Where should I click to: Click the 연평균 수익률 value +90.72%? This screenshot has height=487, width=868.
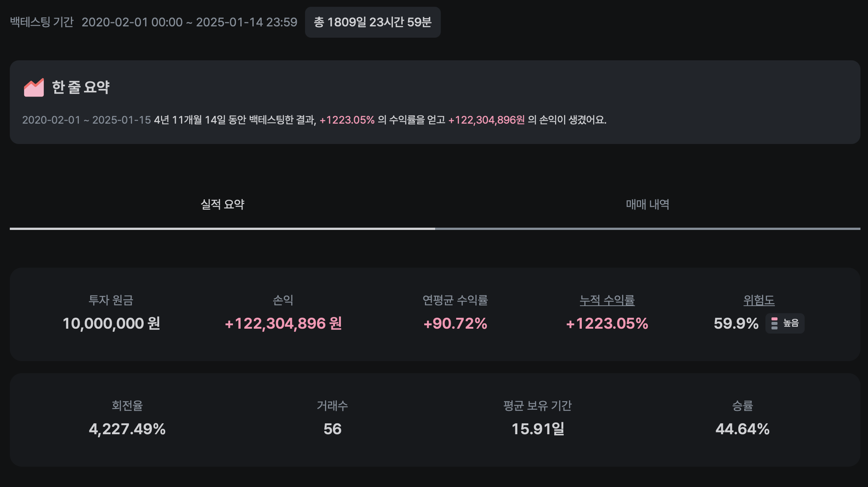point(455,323)
